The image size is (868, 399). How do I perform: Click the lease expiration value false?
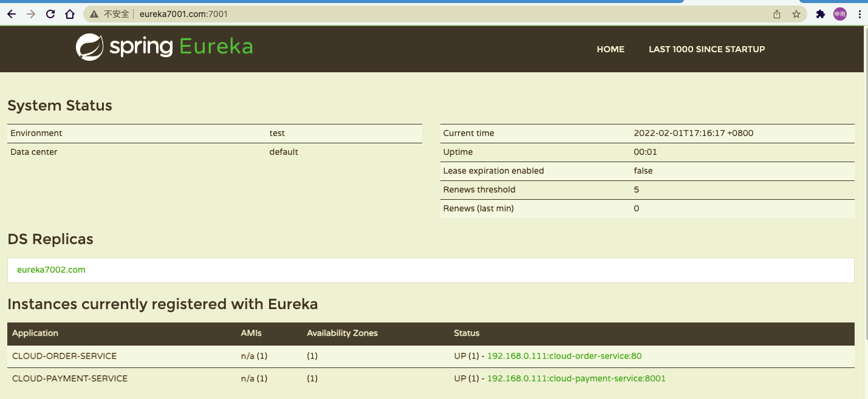(x=643, y=171)
